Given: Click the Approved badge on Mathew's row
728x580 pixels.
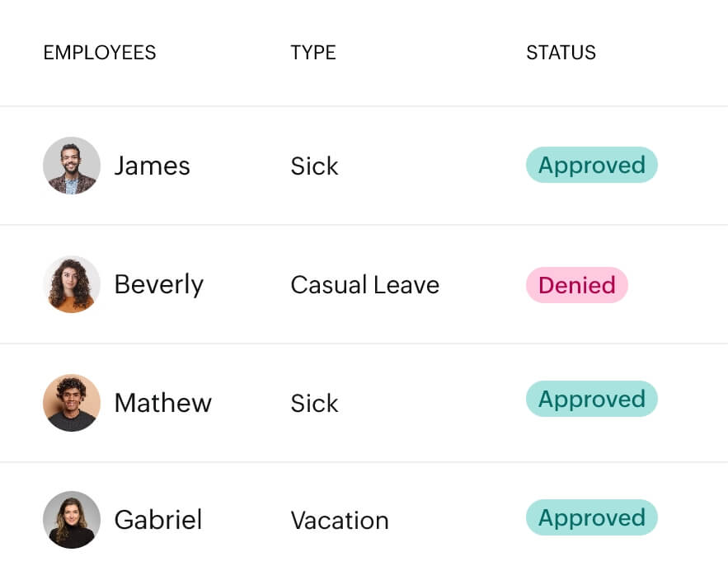Looking at the screenshot, I should [x=591, y=399].
